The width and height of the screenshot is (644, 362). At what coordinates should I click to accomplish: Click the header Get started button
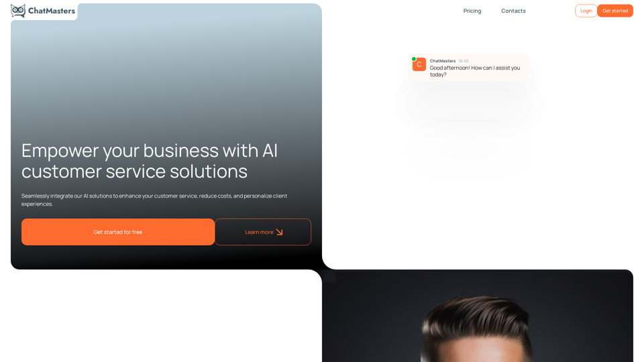(x=615, y=11)
